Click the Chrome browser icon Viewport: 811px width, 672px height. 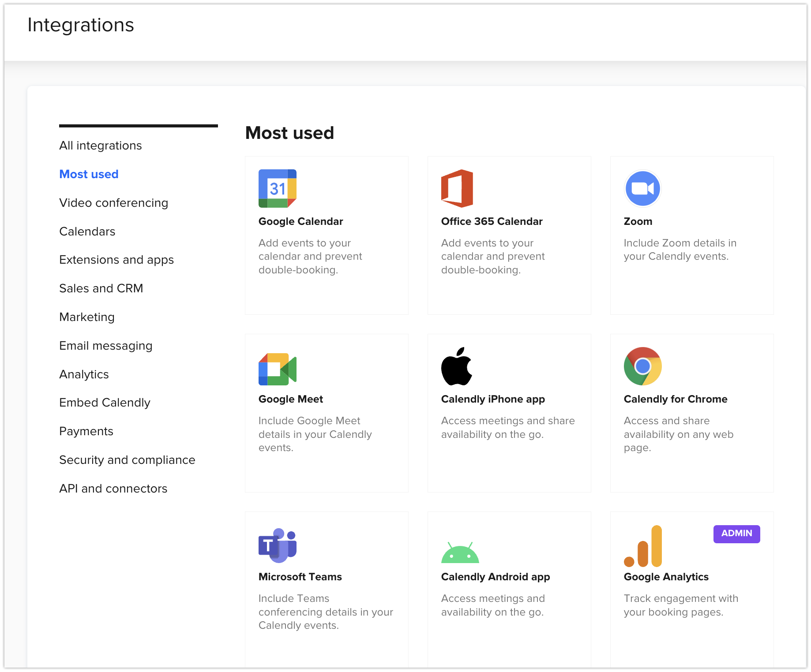[643, 366]
